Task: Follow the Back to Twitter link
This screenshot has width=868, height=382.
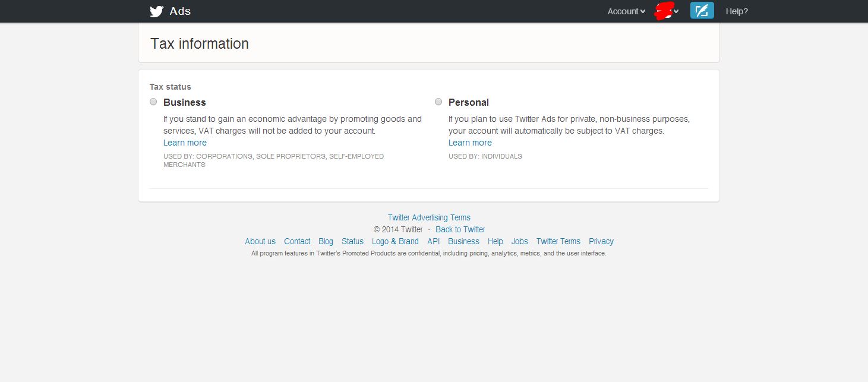Action: (460, 229)
